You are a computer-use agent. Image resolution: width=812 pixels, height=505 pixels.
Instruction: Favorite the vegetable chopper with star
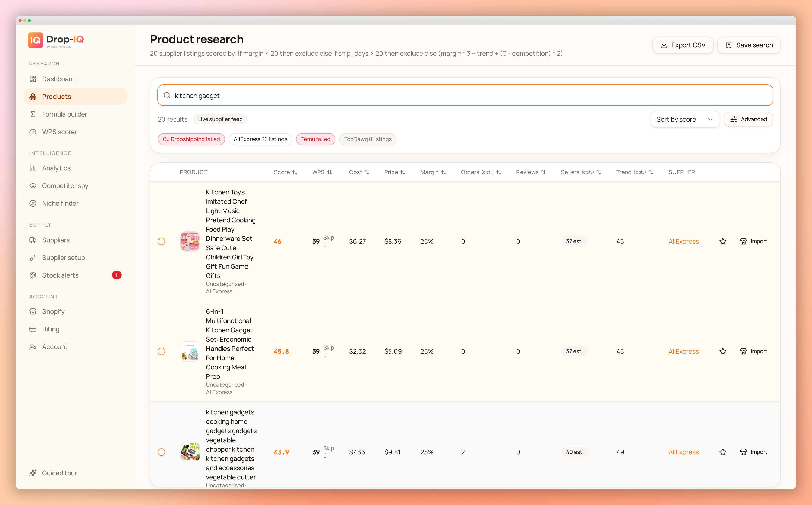(x=723, y=452)
